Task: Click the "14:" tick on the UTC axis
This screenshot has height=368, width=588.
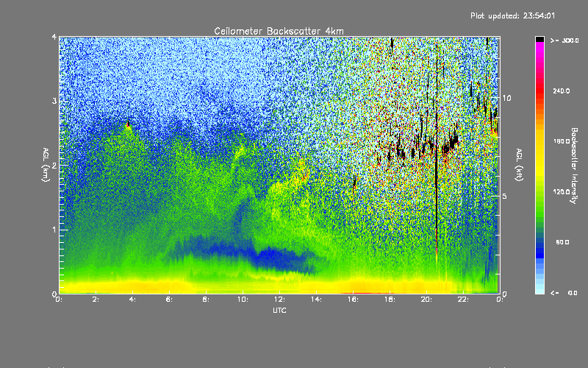Action: pyautogui.click(x=316, y=300)
